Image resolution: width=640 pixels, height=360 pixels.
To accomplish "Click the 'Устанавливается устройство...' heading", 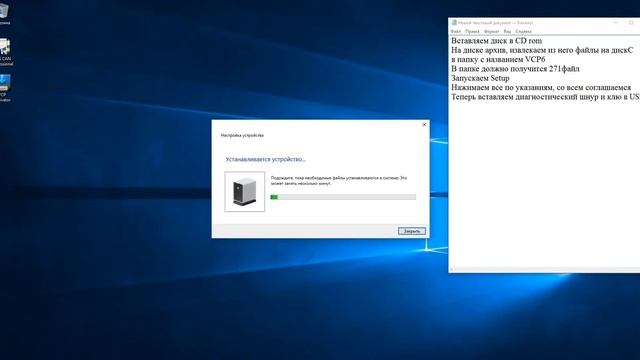I will tap(265, 159).
